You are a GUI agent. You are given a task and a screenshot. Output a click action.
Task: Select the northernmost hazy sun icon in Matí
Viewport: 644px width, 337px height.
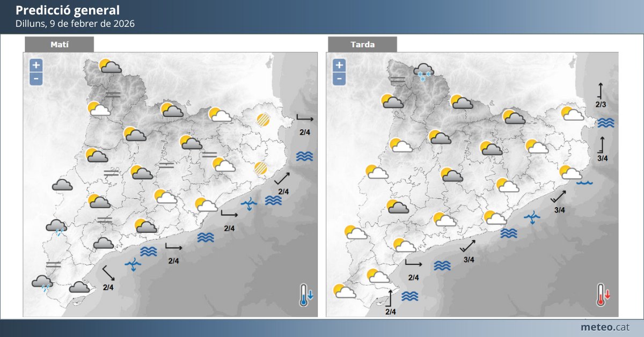click(x=263, y=120)
